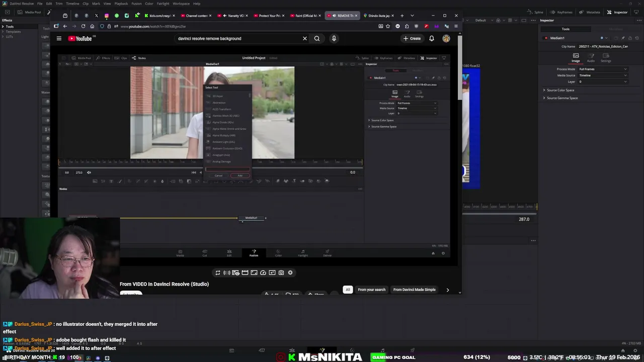
Task: Select the Tools tab in the Inspector
Action: tap(566, 29)
